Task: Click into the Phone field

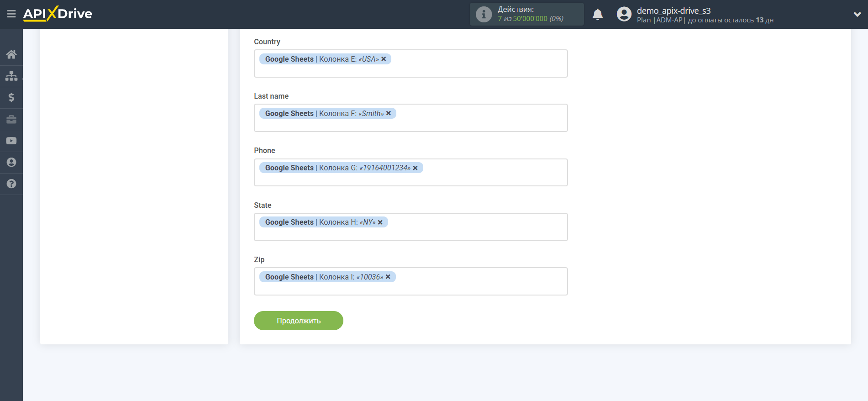Action: tap(411, 172)
